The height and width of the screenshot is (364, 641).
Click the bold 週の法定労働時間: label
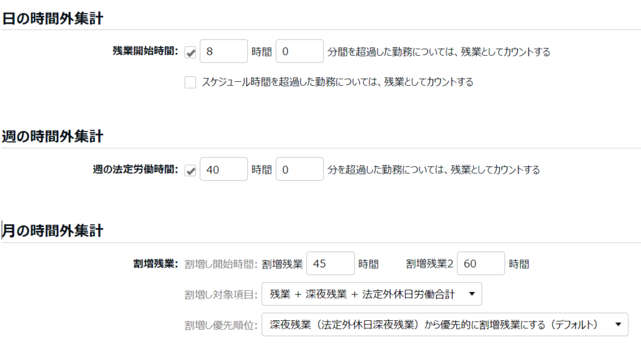coord(135,169)
